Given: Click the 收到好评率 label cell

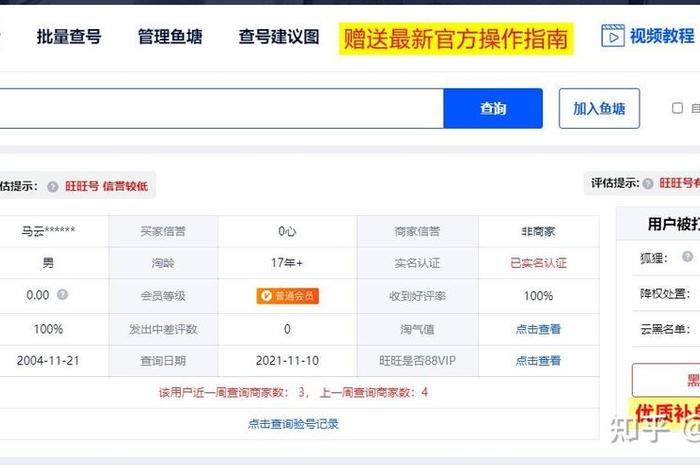Looking at the screenshot, I should [417, 296].
